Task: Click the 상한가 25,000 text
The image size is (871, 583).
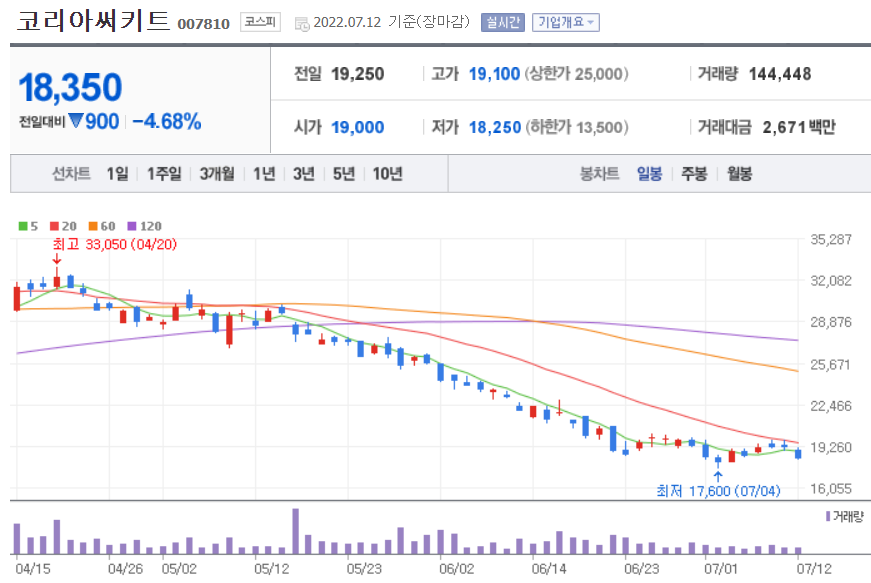Action: coord(577,74)
